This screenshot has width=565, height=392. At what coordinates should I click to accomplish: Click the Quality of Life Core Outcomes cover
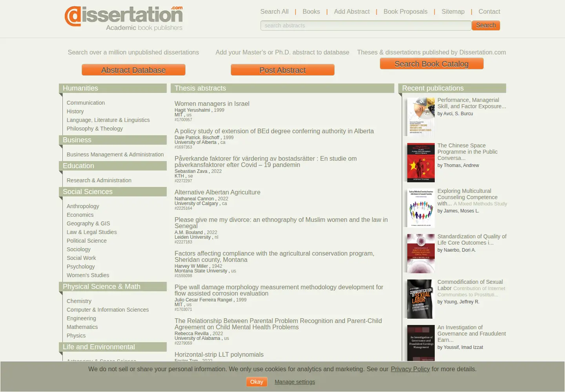(421, 254)
